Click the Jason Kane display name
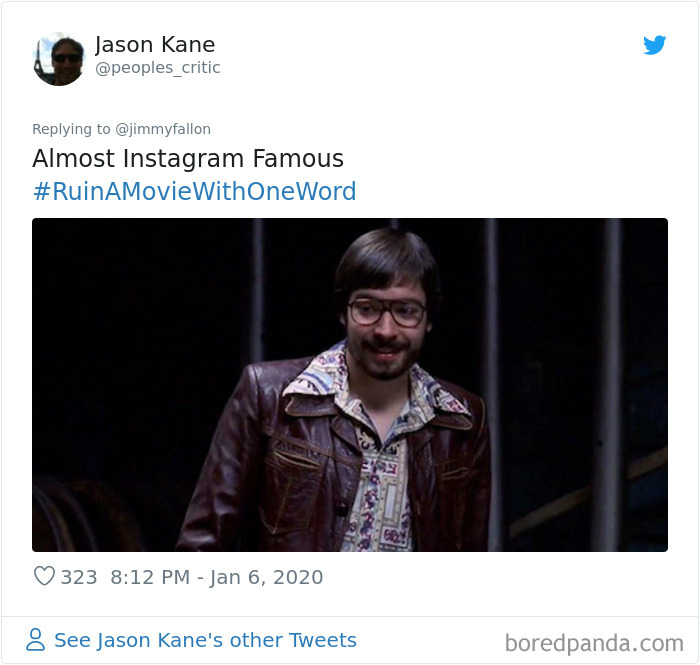The height and width of the screenshot is (665, 700). click(155, 45)
